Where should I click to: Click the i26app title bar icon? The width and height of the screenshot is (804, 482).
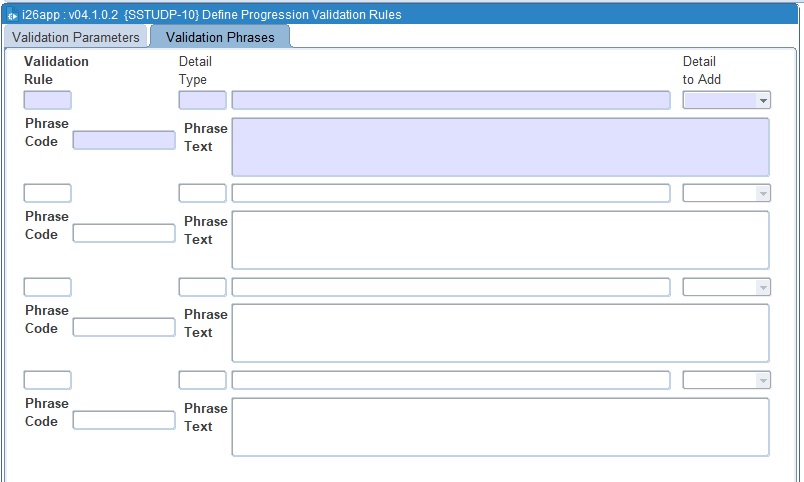11,15
